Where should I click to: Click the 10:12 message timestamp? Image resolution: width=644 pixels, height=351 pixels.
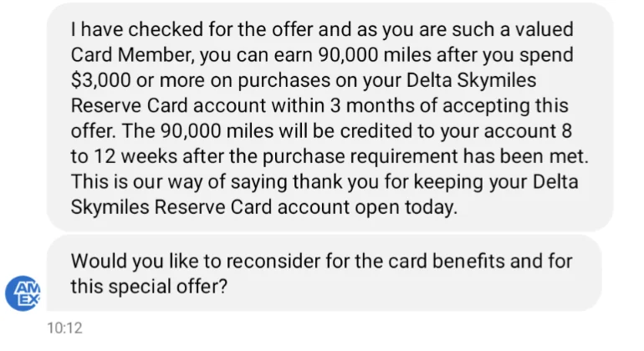pos(64,328)
